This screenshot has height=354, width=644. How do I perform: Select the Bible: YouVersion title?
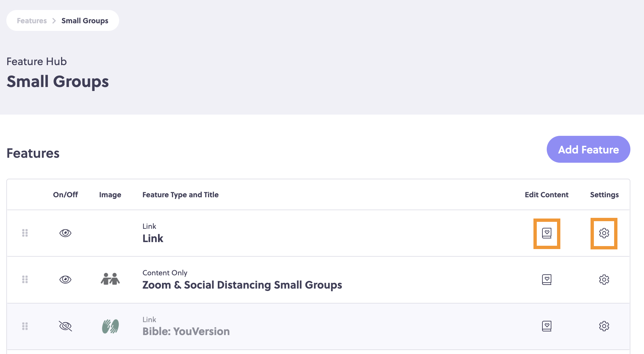pyautogui.click(x=186, y=331)
